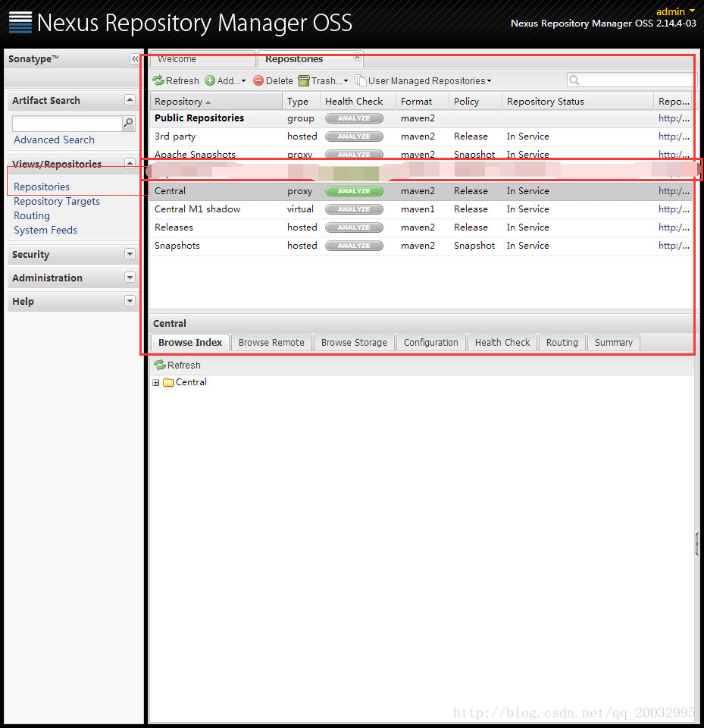Viewport: 704px width, 728px height.
Task: Collapse the Sonatype sidebar panel
Action: pyautogui.click(x=135, y=59)
